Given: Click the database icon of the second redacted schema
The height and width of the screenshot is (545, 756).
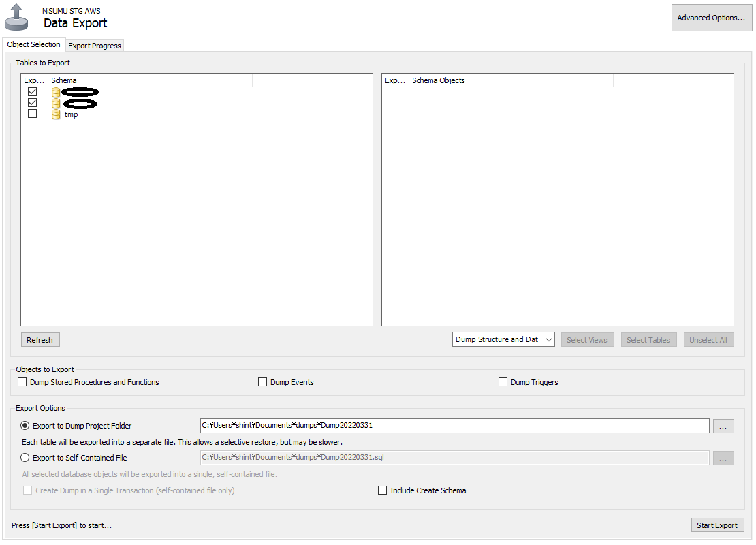Looking at the screenshot, I should (56, 104).
